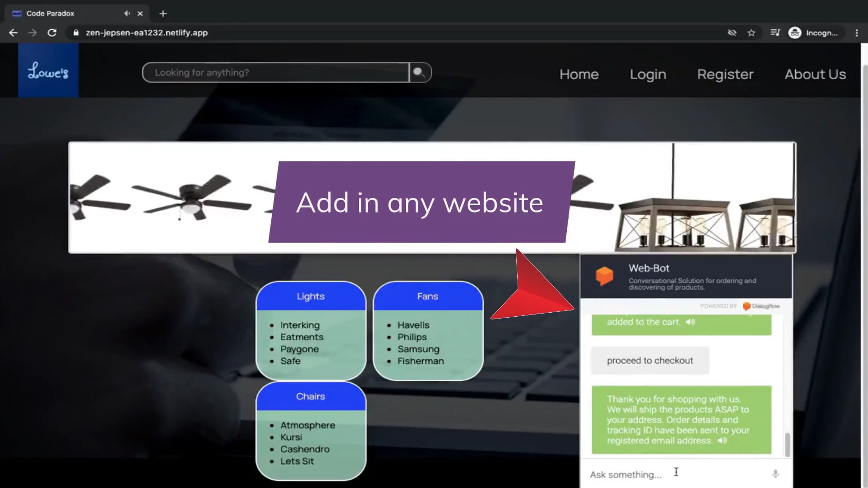Viewport: 868px width, 488px height.
Task: Click the pendant light banner image
Action: pos(675,197)
